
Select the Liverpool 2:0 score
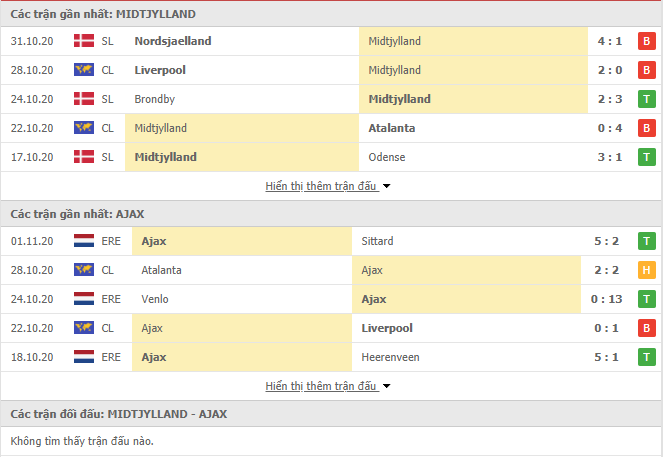tap(610, 70)
